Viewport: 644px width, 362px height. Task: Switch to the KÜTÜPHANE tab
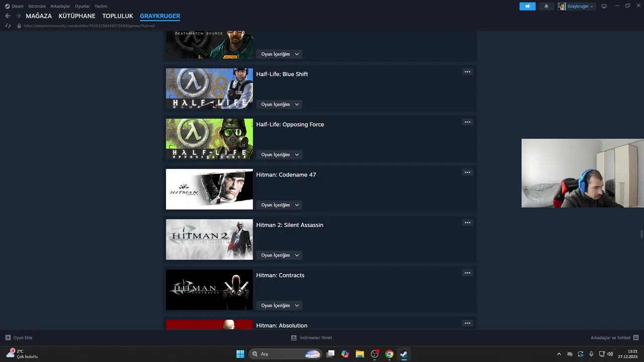tap(77, 16)
